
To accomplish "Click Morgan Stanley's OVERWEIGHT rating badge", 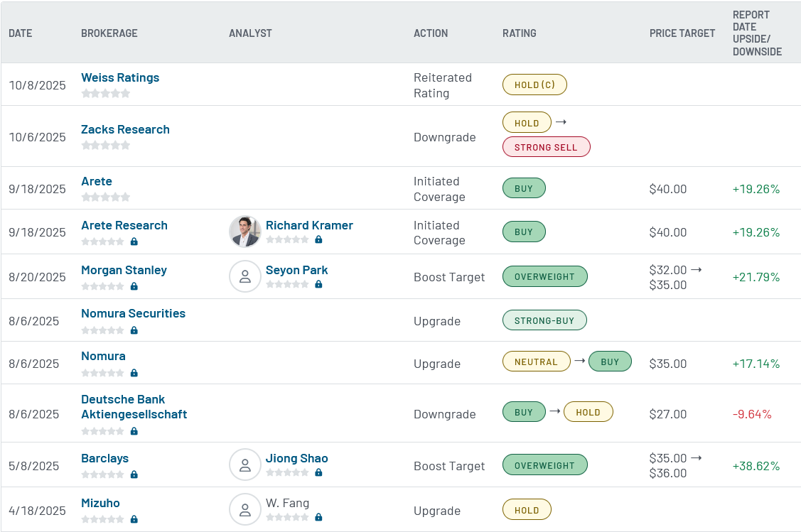I will [544, 276].
